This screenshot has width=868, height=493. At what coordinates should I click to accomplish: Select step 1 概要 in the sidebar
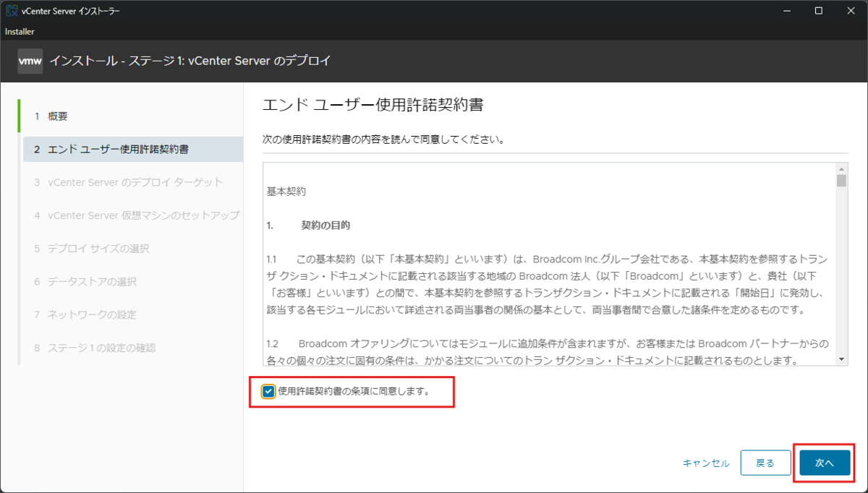tap(130, 116)
